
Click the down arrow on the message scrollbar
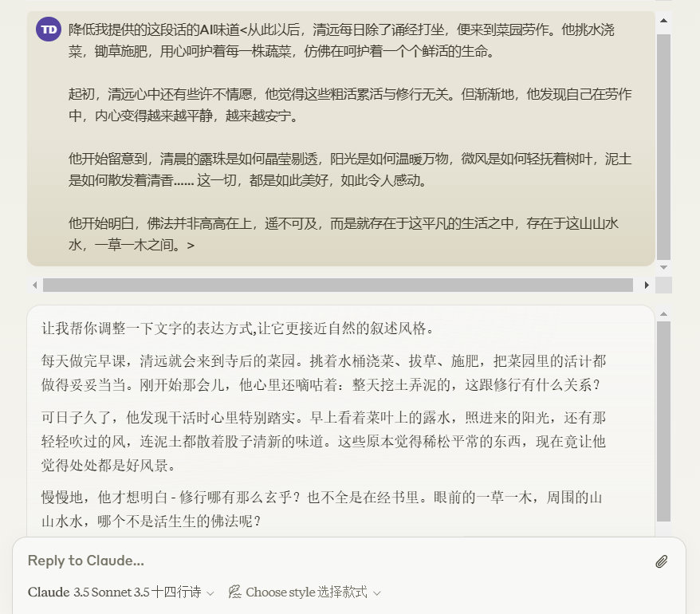click(663, 267)
